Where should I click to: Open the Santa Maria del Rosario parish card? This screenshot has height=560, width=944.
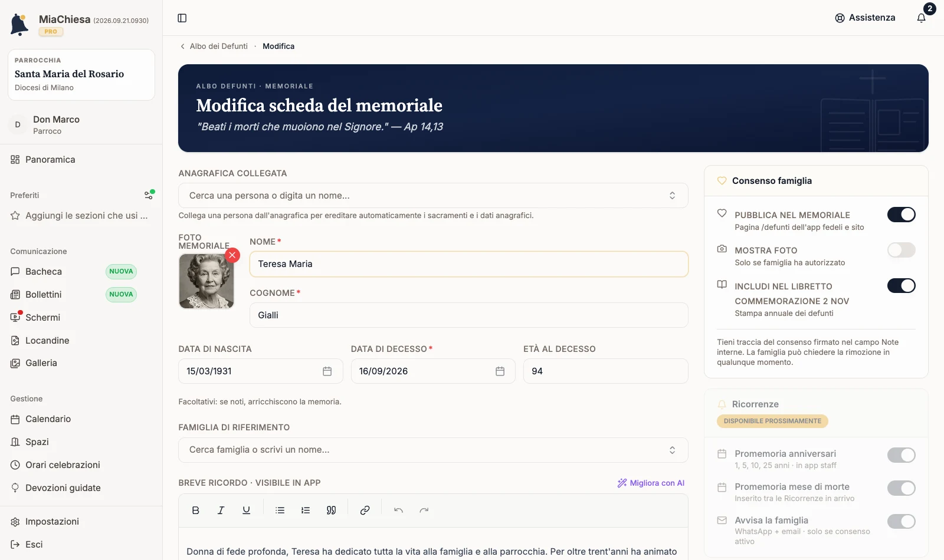point(81,75)
